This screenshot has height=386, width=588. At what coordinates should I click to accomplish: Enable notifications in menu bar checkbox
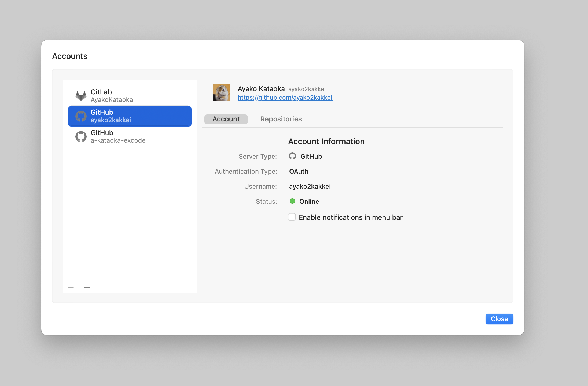point(292,217)
